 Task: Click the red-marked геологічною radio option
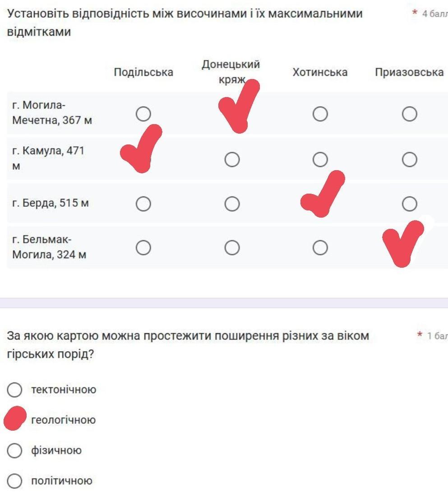coord(15,419)
